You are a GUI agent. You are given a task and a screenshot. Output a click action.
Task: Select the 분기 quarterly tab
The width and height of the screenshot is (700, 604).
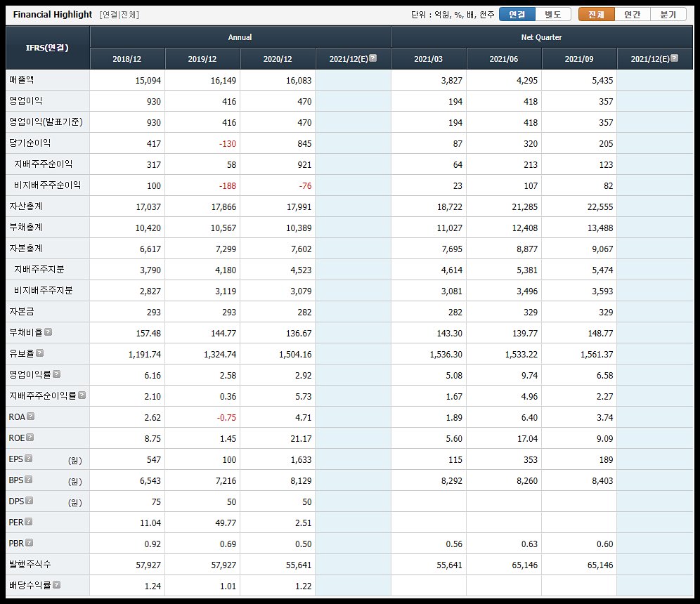tap(668, 14)
